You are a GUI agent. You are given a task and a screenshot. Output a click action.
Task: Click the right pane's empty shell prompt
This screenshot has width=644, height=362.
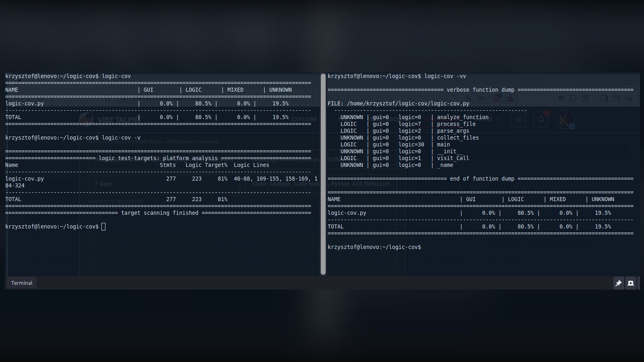(374, 247)
